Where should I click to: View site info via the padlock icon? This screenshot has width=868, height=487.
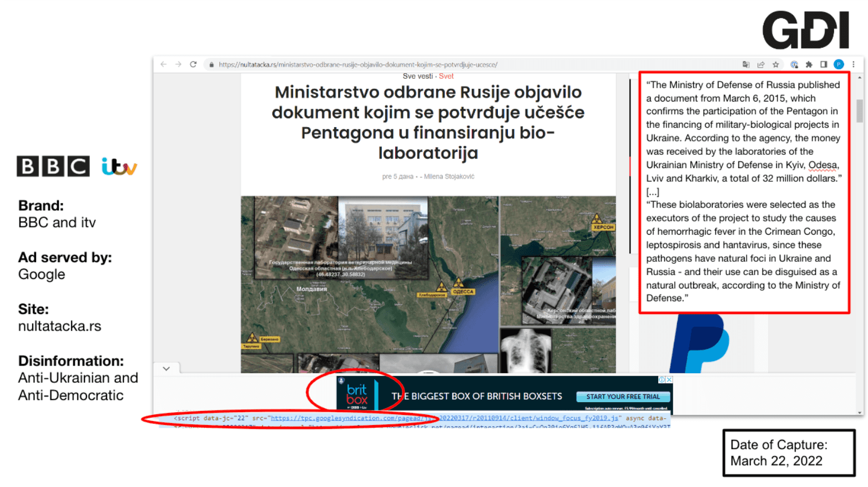tap(211, 65)
